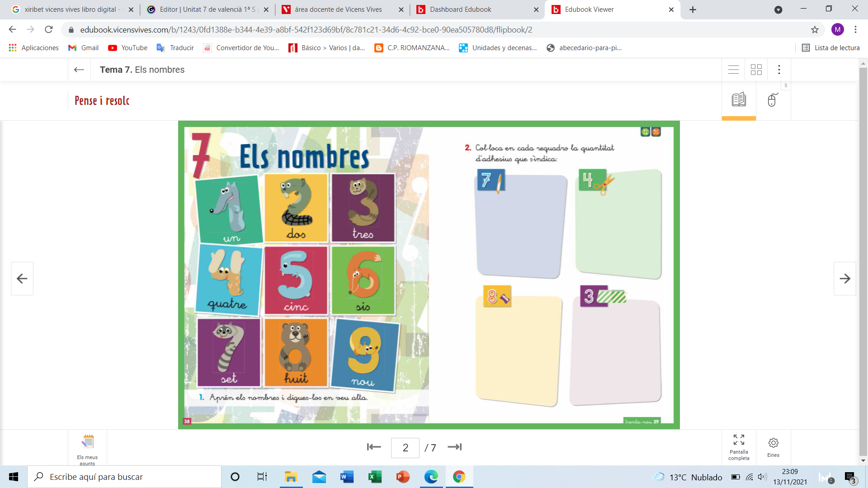Click the back arrow beside Tema 7

(x=79, y=70)
